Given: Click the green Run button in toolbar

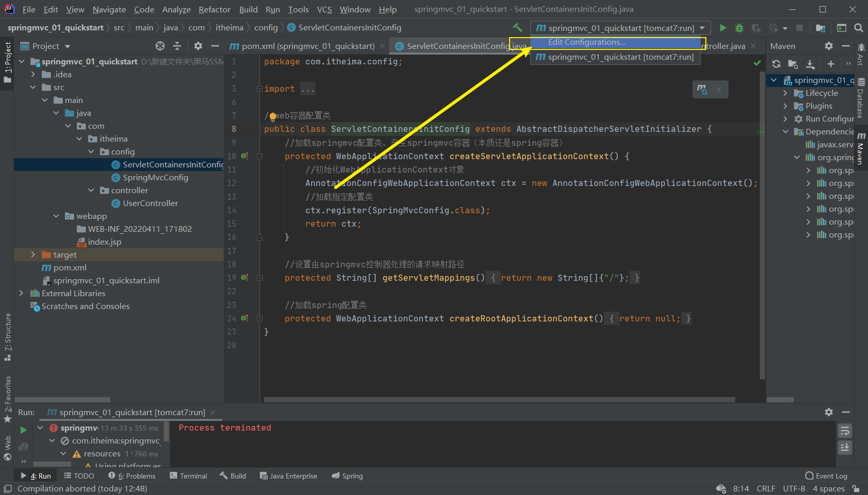Looking at the screenshot, I should tap(723, 28).
